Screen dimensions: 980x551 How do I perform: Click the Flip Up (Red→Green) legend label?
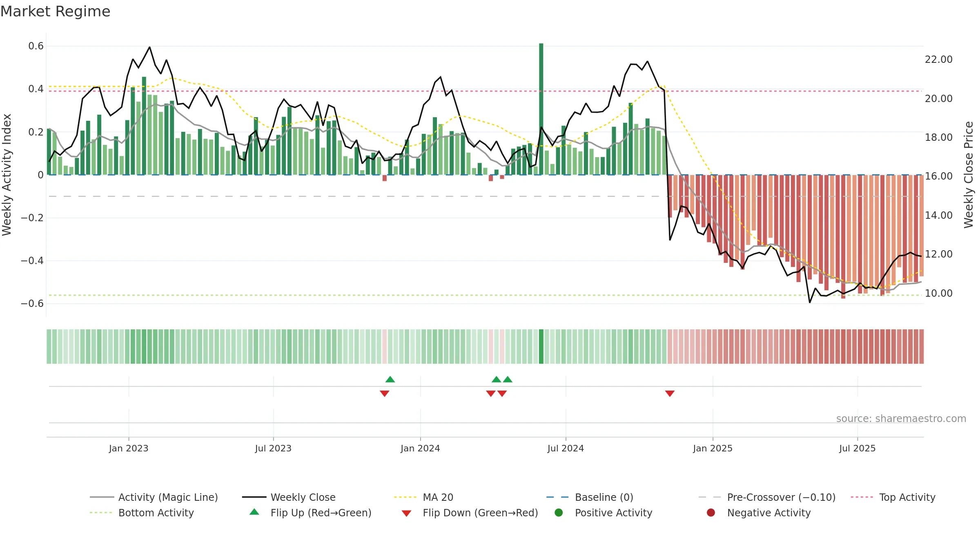321,513
